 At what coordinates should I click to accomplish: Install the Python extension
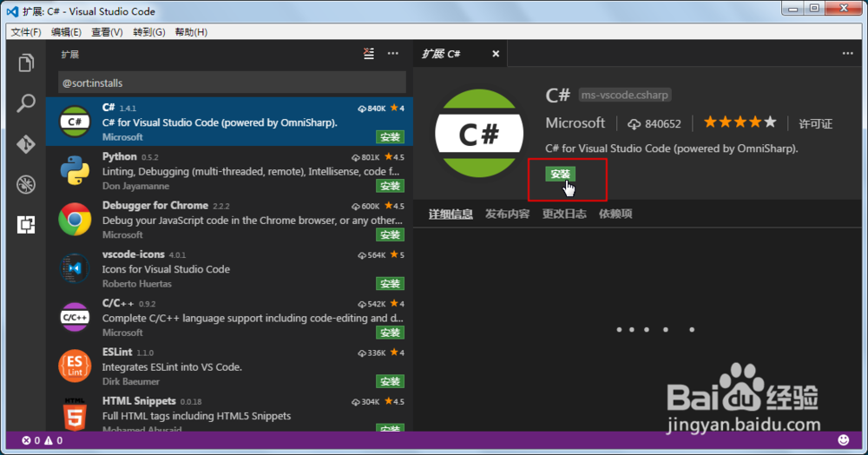[390, 186]
